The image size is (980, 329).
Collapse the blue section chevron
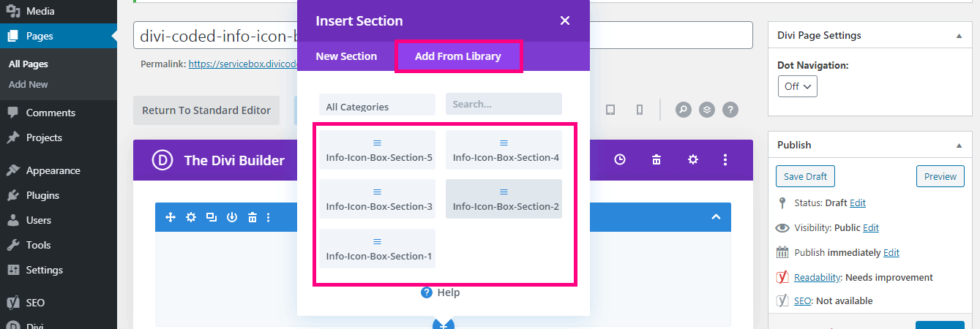click(x=716, y=217)
